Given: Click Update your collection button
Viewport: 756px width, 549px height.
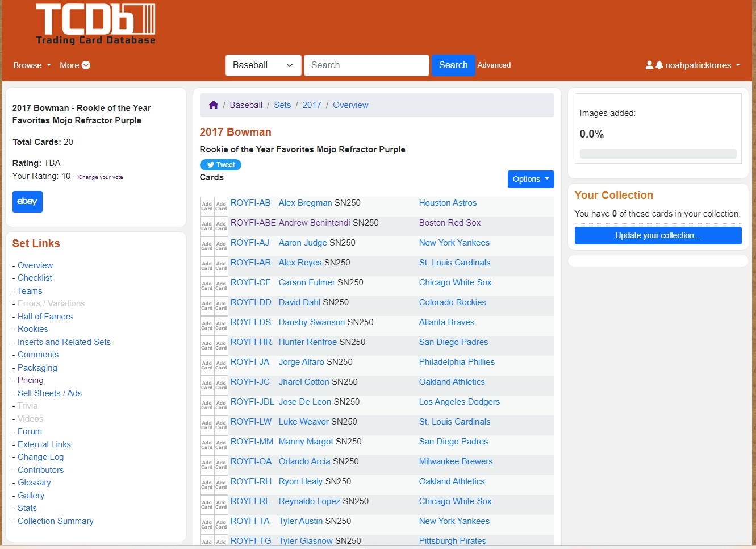Looking at the screenshot, I should point(658,235).
